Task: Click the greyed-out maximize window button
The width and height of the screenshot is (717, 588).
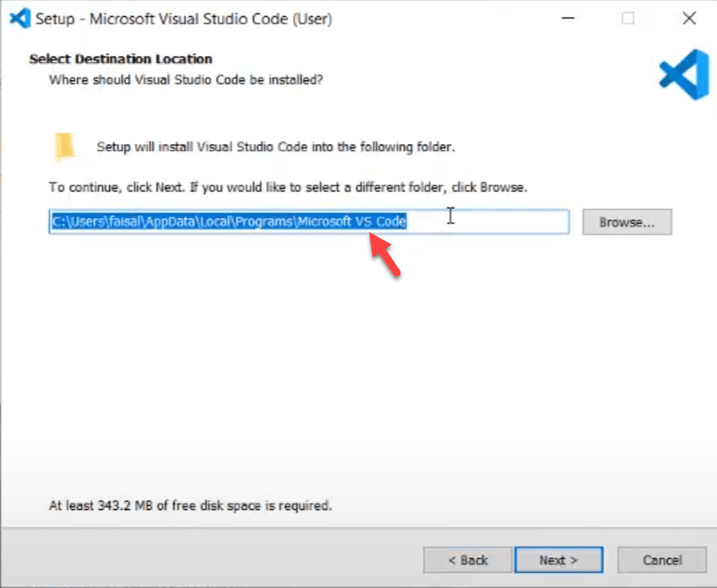Action: coord(628,18)
